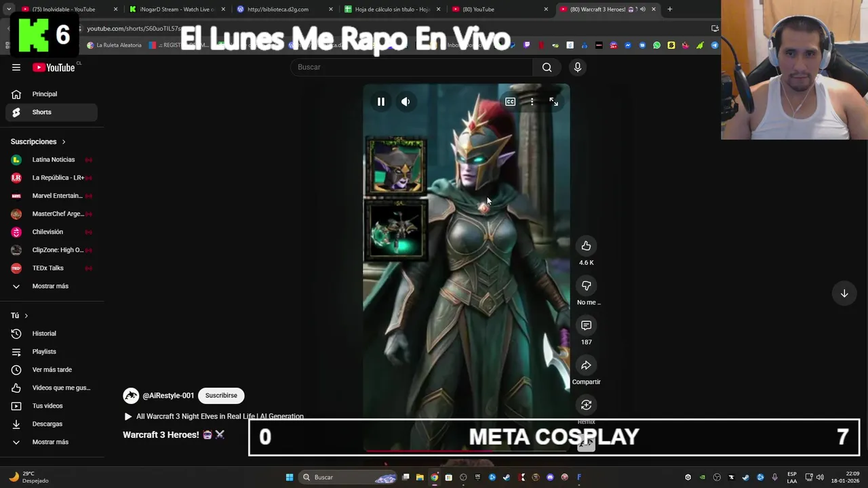The image size is (868, 488).
Task: Switch to the biblioteca.d2g.com tab
Action: (283, 9)
